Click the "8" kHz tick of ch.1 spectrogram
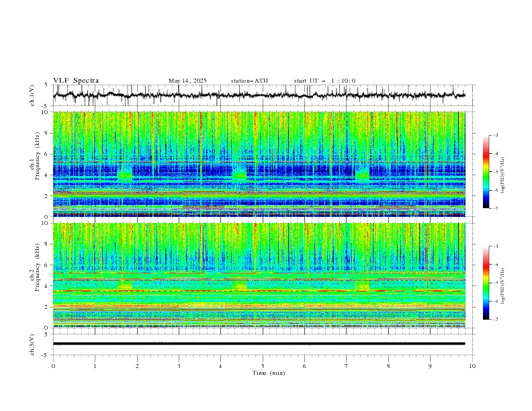The height and width of the screenshot is (411, 532). pos(48,133)
